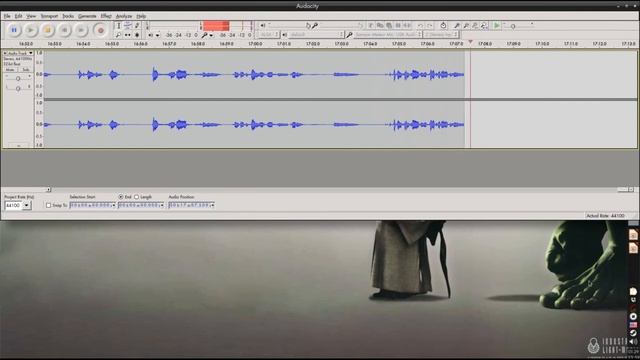Open the Audio Track name dropdown
This screenshot has height=360, width=640.
[x=19, y=53]
